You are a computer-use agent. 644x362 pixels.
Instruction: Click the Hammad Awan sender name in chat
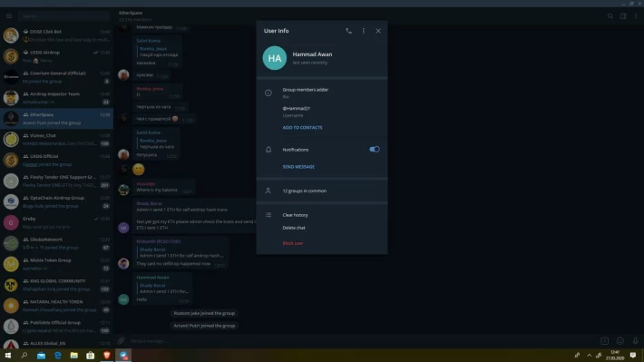[152, 278]
